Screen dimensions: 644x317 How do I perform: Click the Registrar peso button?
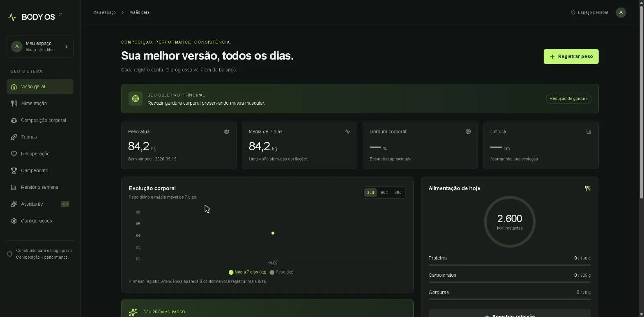571,57
